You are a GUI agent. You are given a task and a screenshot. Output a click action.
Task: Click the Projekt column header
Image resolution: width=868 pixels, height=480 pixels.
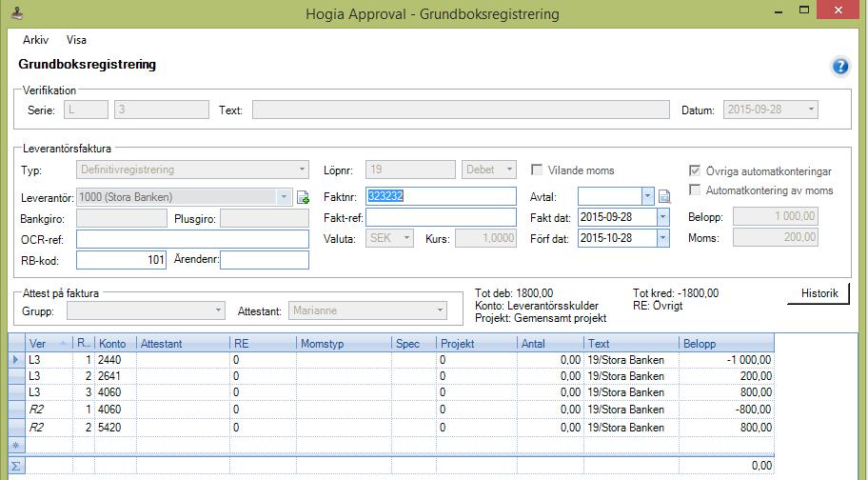(x=477, y=343)
